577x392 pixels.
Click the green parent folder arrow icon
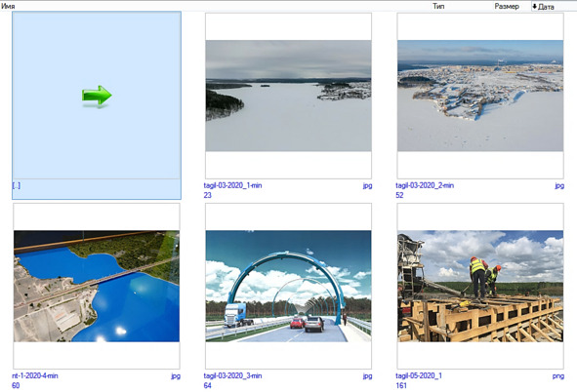pos(97,97)
